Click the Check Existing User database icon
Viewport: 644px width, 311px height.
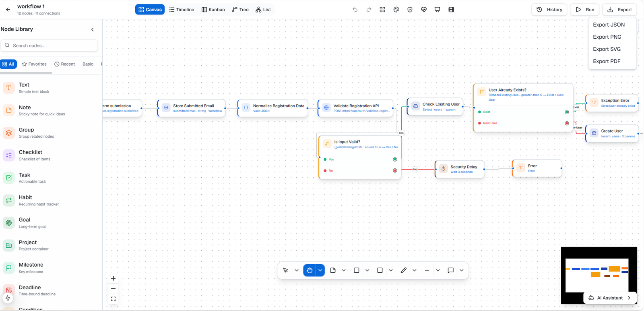click(x=415, y=106)
